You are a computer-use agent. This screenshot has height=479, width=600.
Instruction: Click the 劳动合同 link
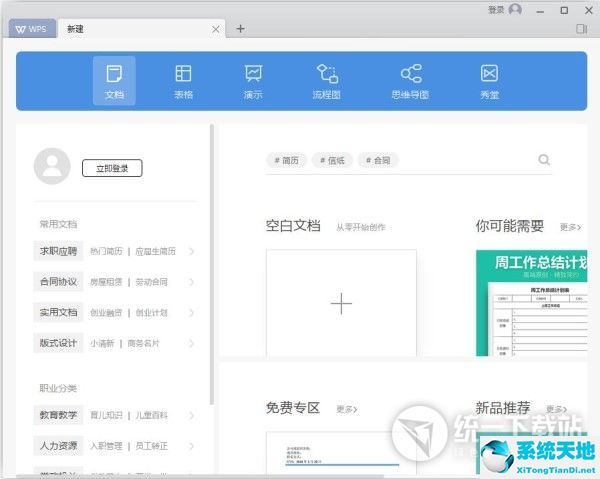point(152,282)
